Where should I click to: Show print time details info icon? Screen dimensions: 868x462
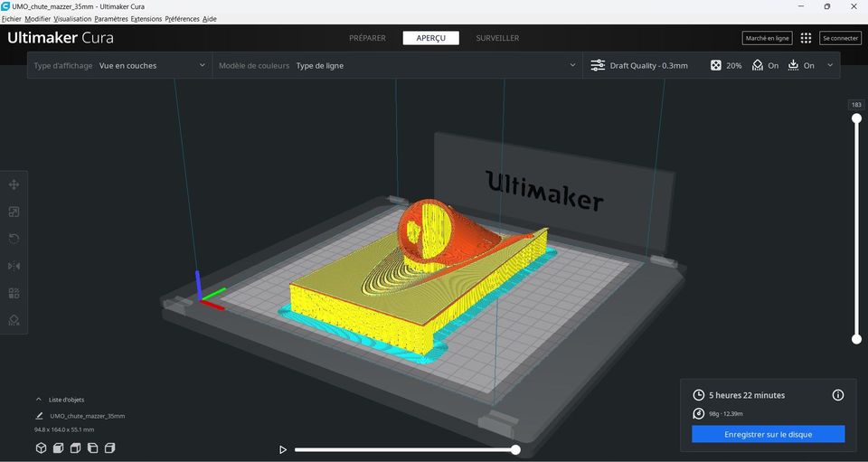(x=838, y=395)
